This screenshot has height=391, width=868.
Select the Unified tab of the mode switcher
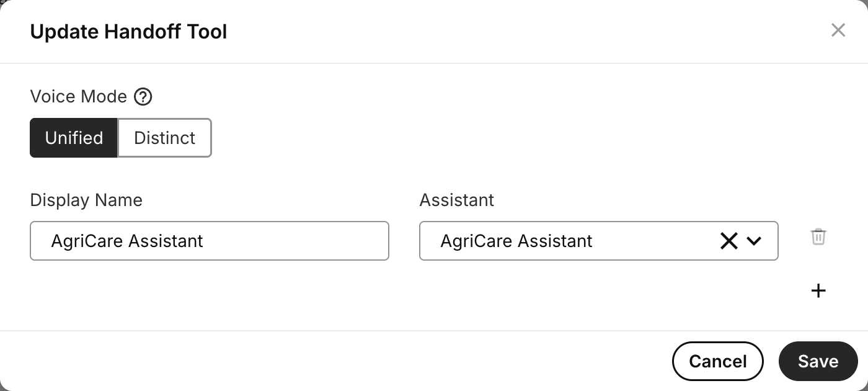74,138
